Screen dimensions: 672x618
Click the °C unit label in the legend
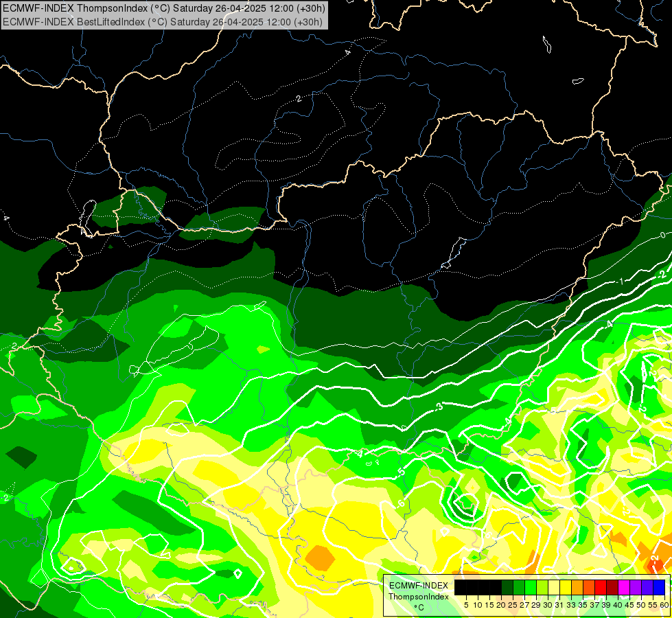coord(419,608)
